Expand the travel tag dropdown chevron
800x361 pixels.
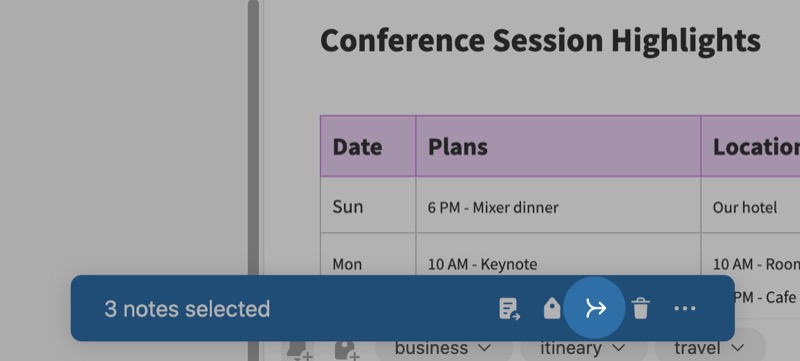[x=738, y=348]
